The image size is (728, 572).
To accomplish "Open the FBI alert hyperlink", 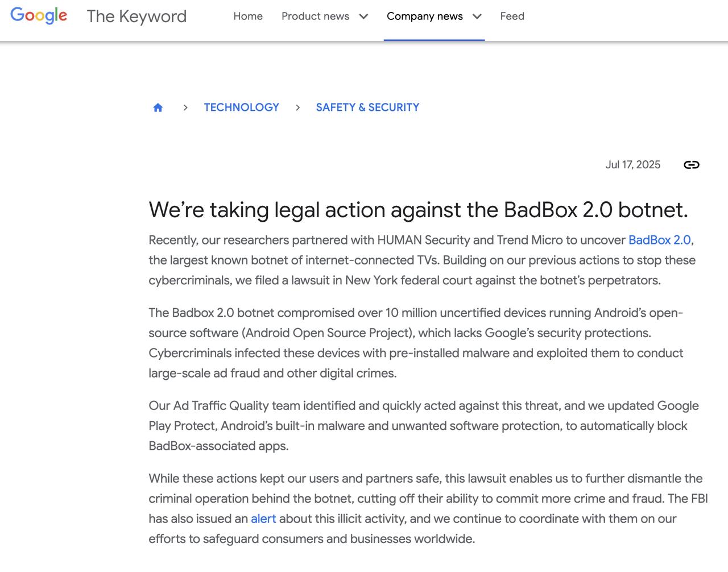I will (x=263, y=519).
